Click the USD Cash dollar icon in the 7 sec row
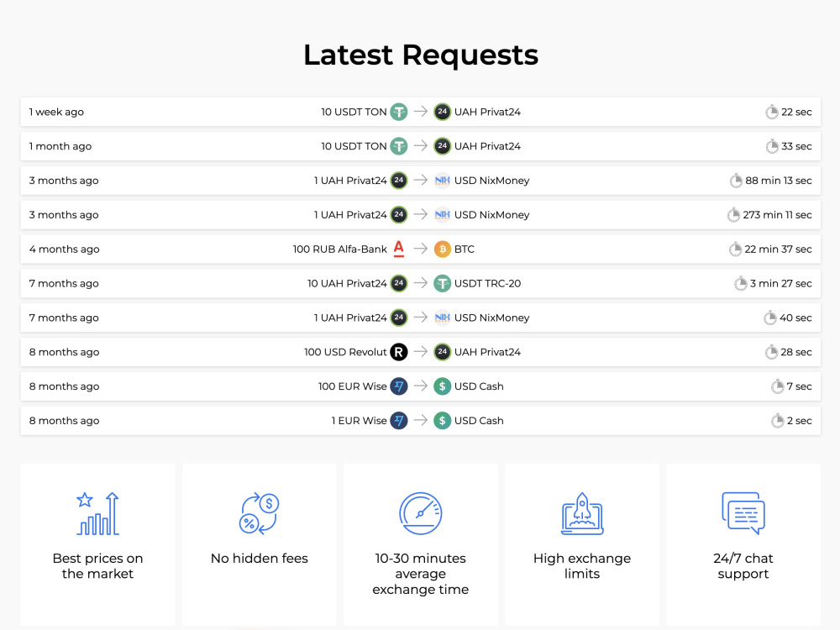The image size is (840, 630). click(x=442, y=386)
